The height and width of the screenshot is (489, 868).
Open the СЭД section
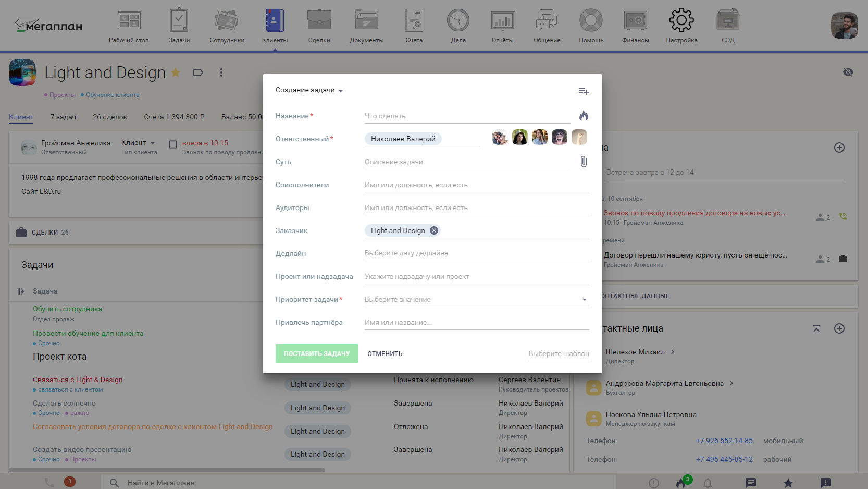[728, 26]
